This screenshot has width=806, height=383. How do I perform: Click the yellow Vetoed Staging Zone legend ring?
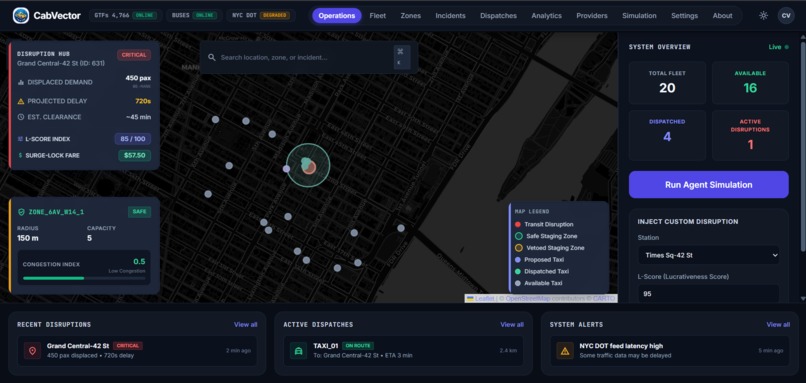coord(518,248)
